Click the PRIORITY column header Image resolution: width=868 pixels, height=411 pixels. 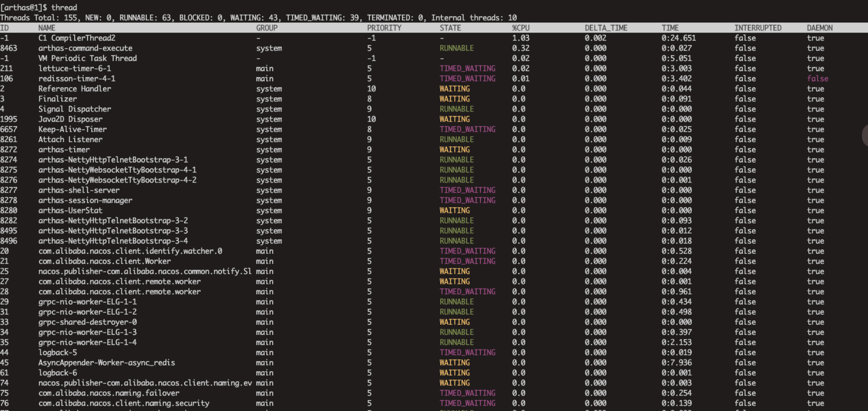tap(384, 28)
